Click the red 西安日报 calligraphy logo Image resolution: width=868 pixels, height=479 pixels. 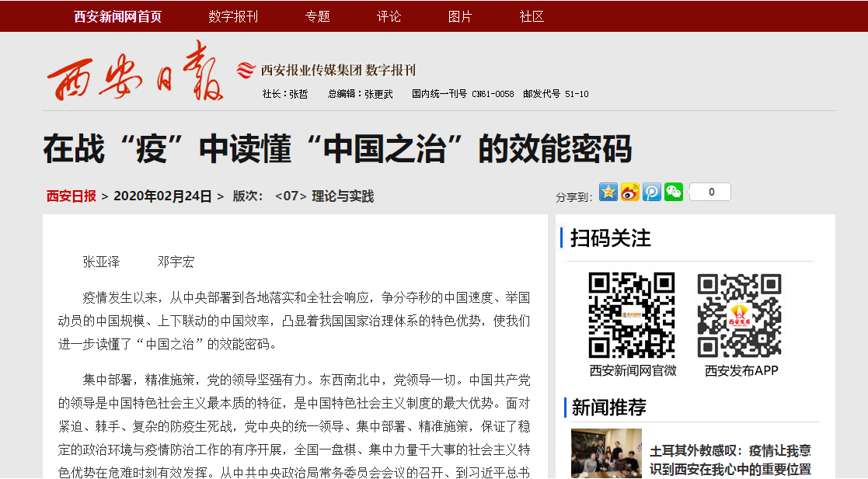point(135,72)
